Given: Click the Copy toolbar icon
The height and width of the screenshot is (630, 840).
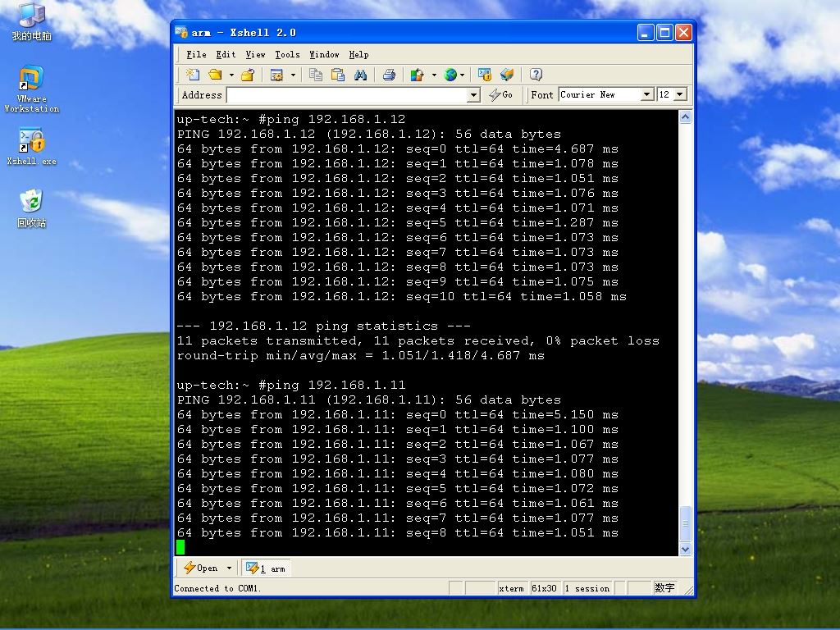Looking at the screenshot, I should [x=316, y=75].
